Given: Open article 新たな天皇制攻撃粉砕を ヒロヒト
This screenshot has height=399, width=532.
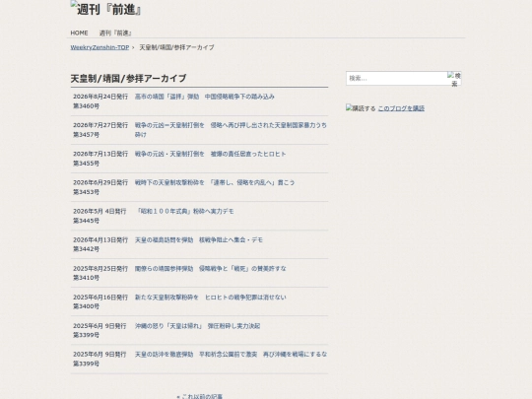Looking at the screenshot, I should coord(211,298).
